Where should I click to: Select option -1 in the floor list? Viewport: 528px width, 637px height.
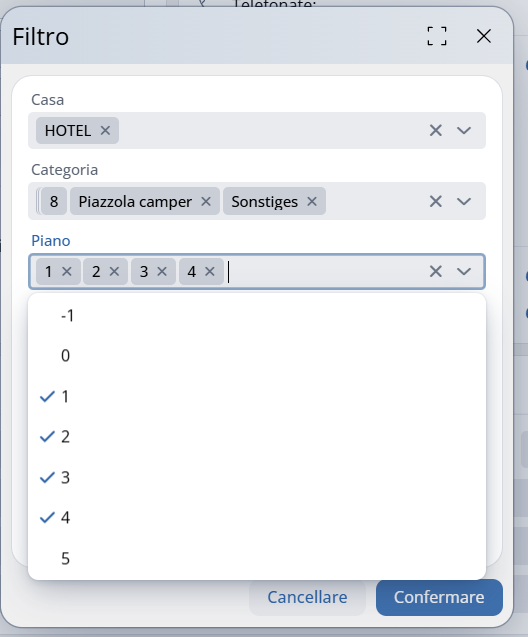(257, 316)
